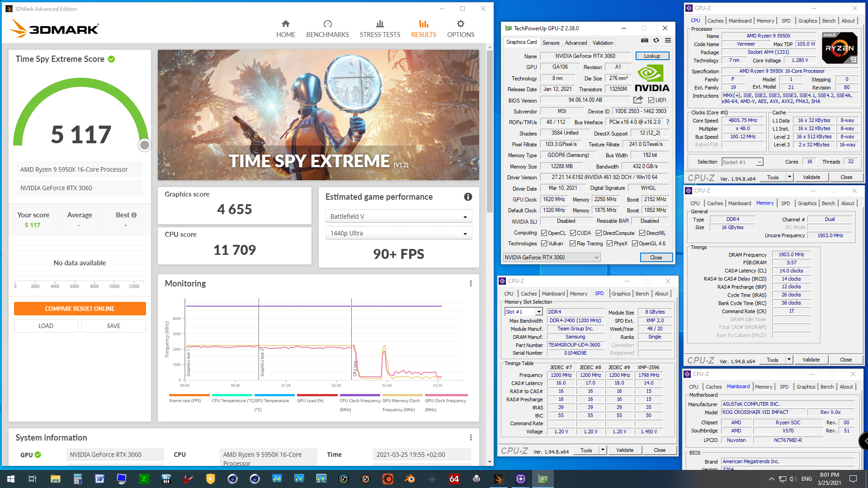Open System information three-dot menu
868x488 pixels.
pos(471,437)
